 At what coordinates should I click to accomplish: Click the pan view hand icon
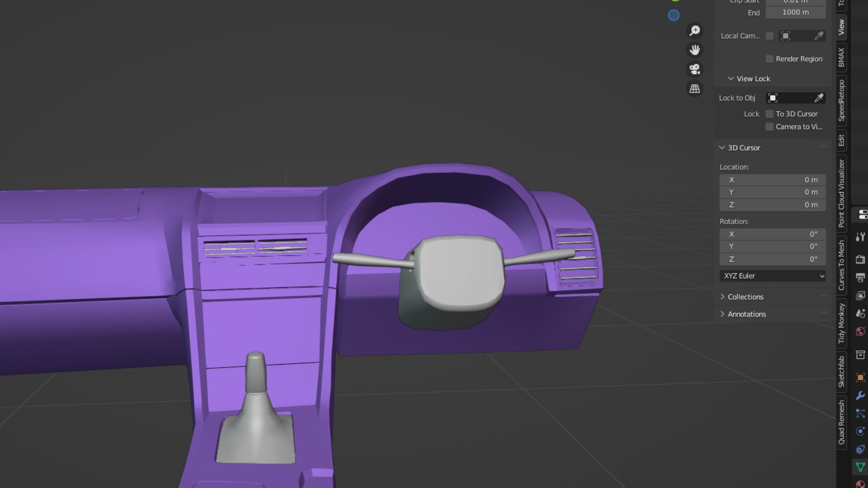tap(695, 50)
